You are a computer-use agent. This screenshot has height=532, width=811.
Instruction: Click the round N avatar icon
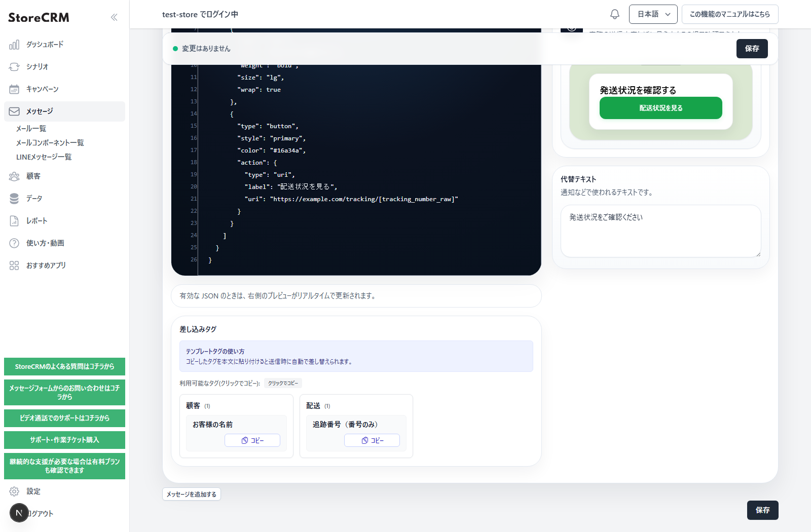point(19,513)
